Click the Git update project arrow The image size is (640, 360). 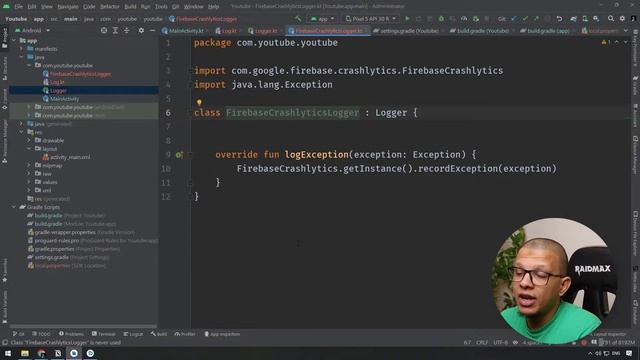(513, 19)
